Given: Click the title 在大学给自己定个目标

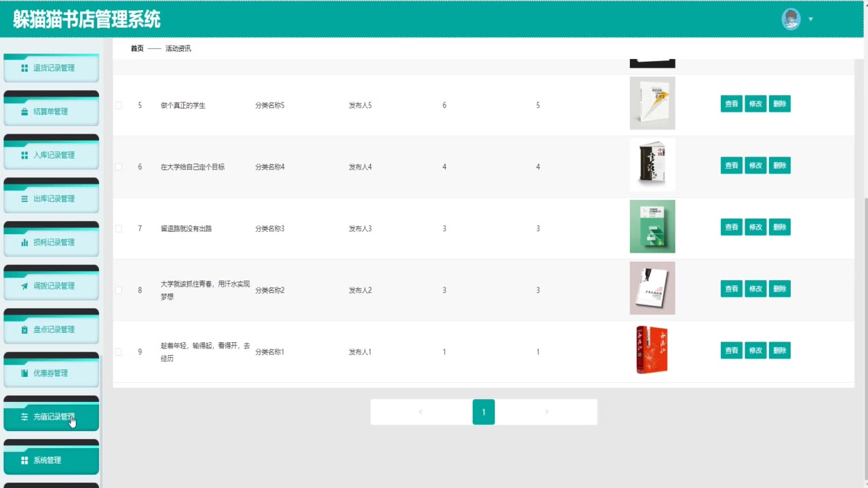Looking at the screenshot, I should [193, 167].
